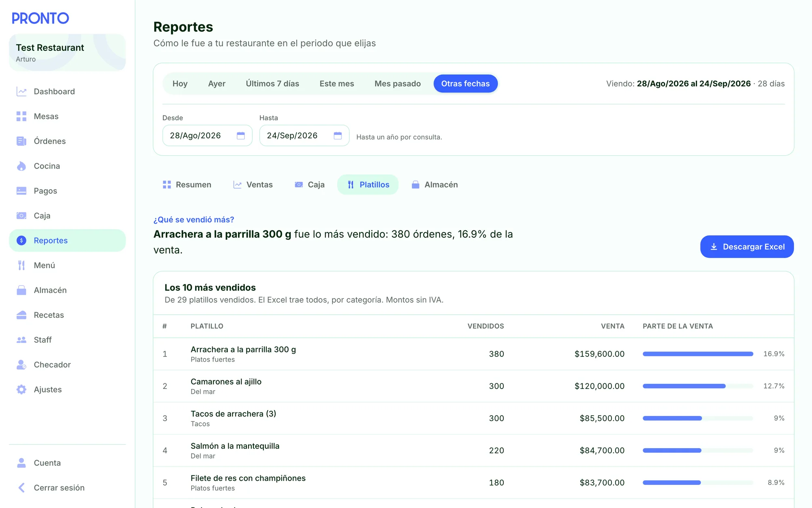Open the Desde date calendar icon
The image size is (812, 508).
[x=241, y=135]
